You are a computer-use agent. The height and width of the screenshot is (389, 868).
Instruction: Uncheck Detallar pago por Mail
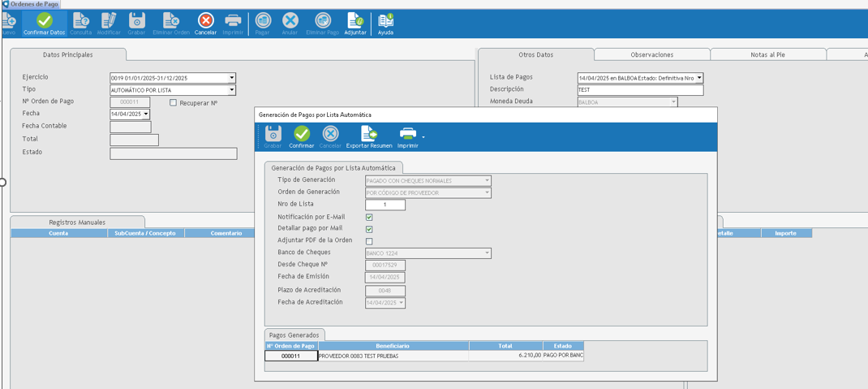[369, 229]
